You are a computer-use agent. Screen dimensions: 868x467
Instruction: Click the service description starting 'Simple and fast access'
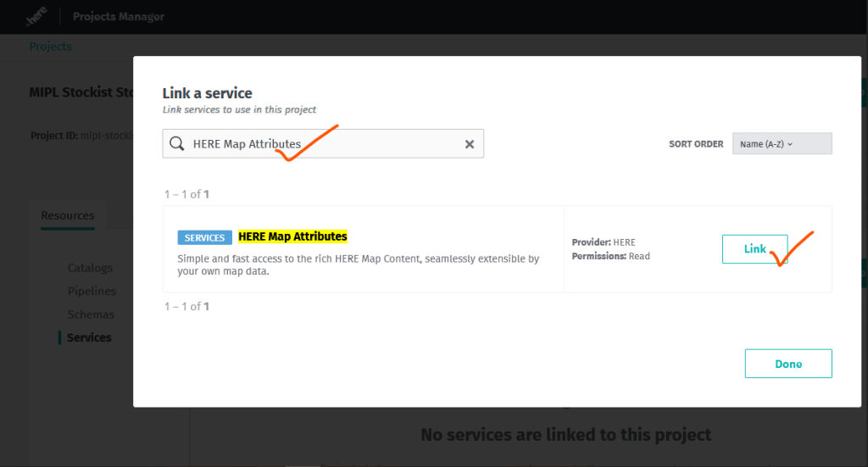pyautogui.click(x=359, y=265)
